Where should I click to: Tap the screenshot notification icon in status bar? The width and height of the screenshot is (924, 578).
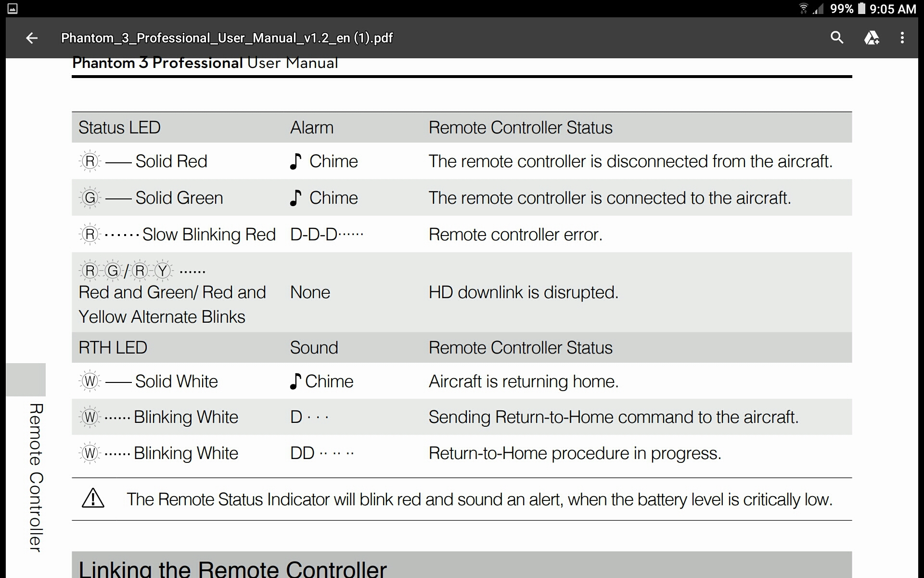tap(13, 9)
